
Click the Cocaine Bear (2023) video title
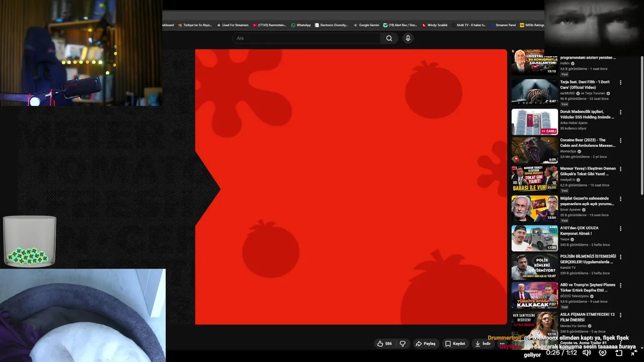[588, 143]
